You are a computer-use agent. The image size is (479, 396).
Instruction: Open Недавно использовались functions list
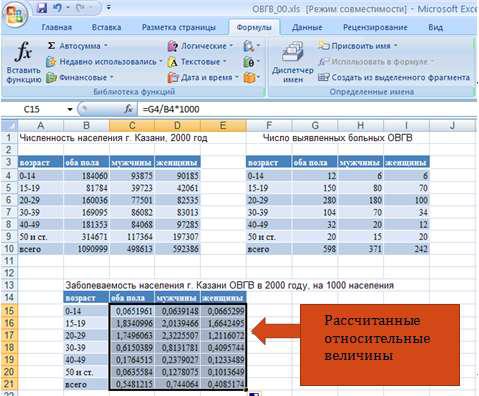[104, 62]
